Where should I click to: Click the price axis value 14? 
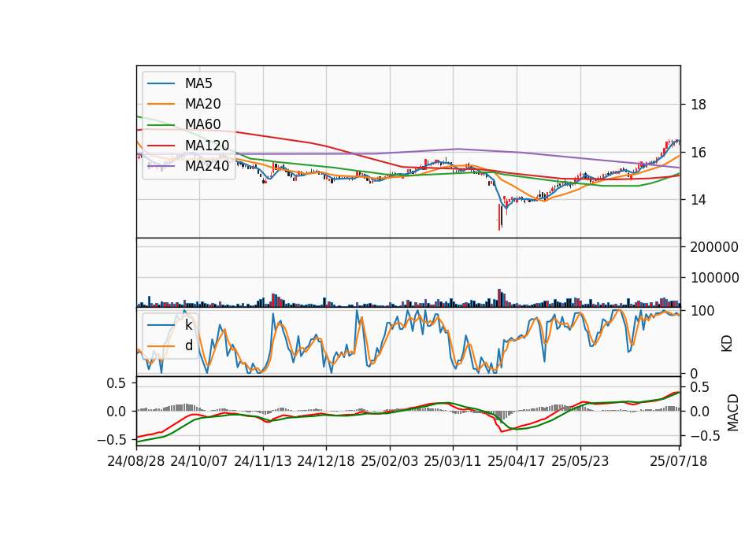click(x=699, y=200)
